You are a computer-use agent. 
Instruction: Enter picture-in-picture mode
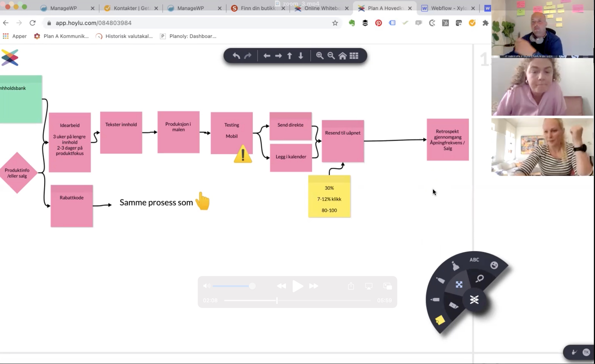[388, 286]
